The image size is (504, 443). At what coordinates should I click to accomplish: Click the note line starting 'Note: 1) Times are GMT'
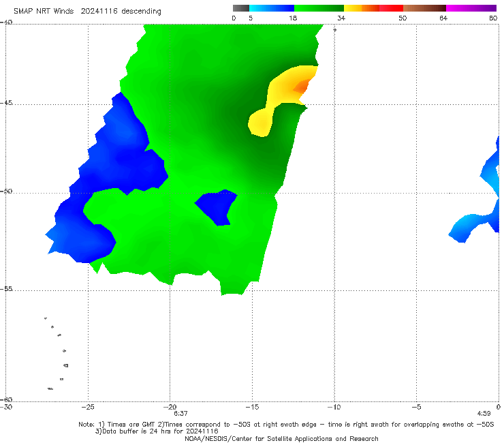click(286, 425)
